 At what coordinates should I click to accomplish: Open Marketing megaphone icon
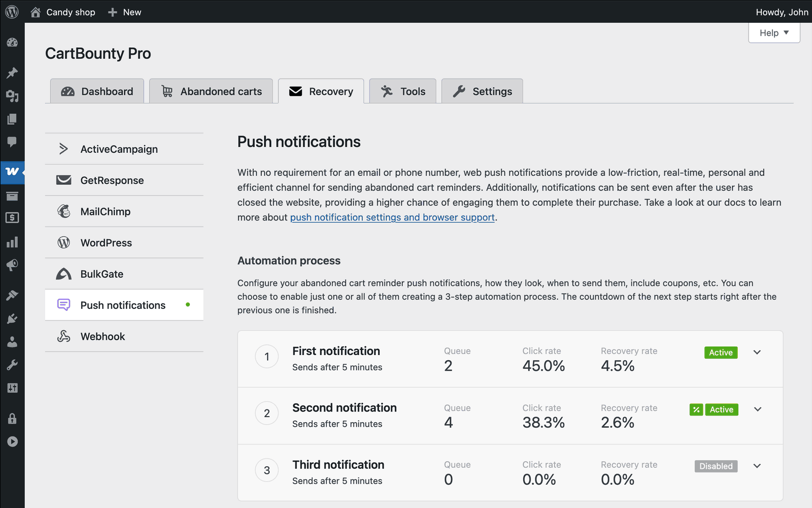tap(12, 265)
